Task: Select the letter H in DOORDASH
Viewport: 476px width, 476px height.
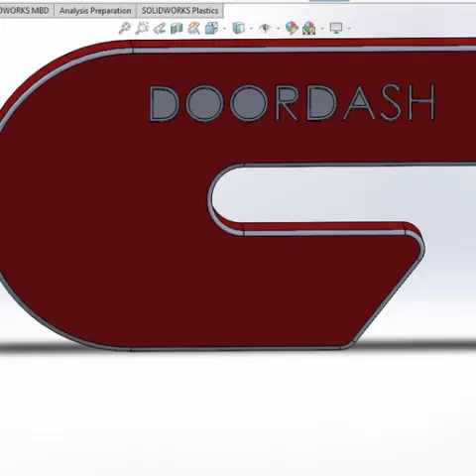Action: [x=421, y=102]
